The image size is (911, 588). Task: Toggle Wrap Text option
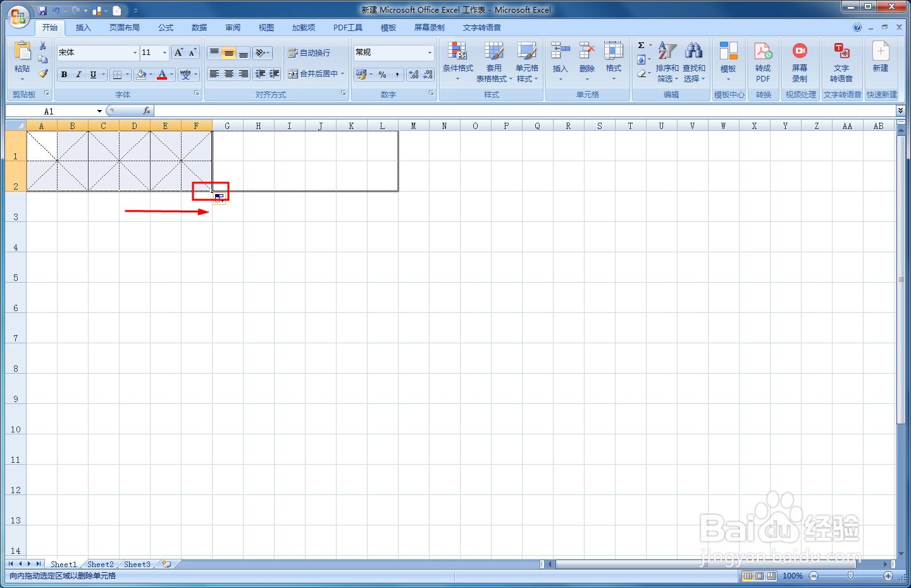[309, 52]
